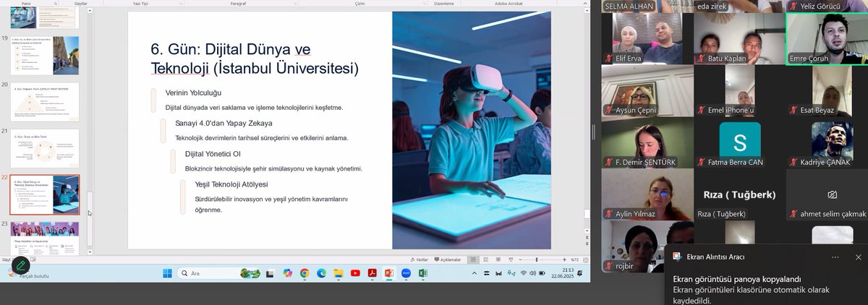Click the %72 zoom level
This screenshot has height=305, width=868.
click(575, 259)
